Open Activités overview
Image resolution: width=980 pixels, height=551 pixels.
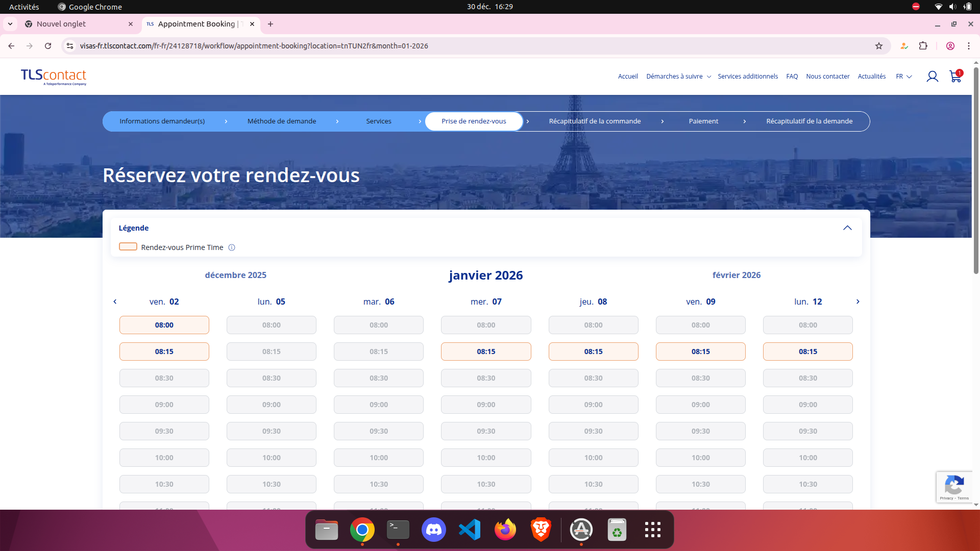24,7
